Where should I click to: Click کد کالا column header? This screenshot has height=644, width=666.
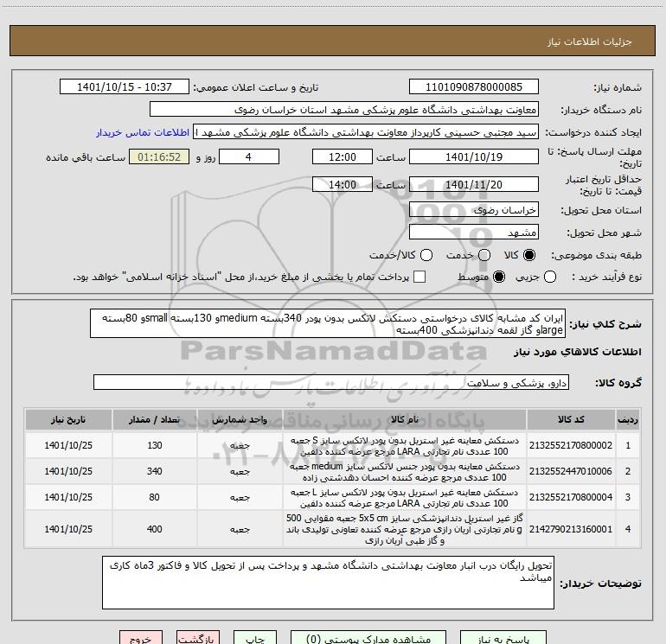(x=571, y=419)
